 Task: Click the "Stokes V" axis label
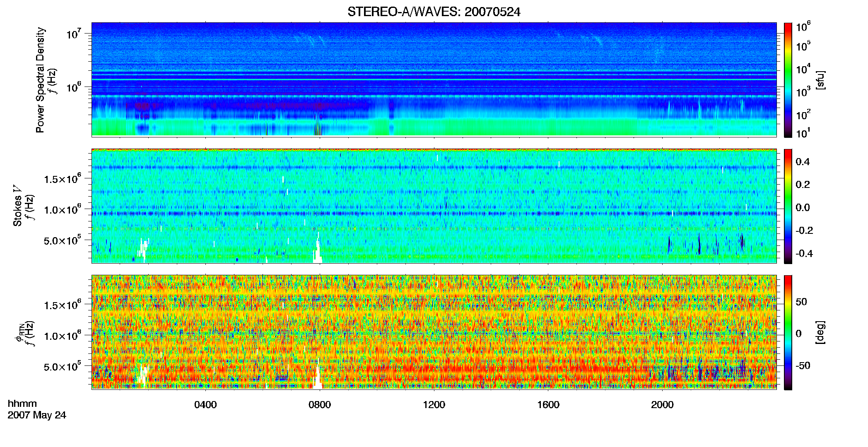(18, 206)
